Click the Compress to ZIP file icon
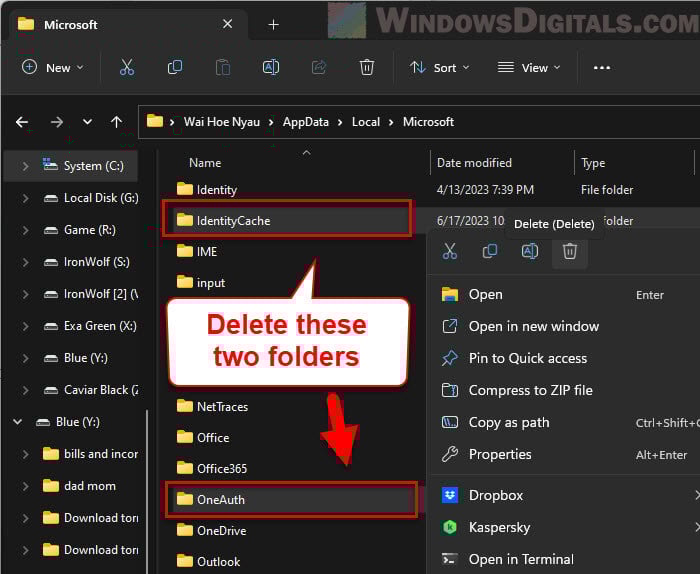 tap(450, 390)
